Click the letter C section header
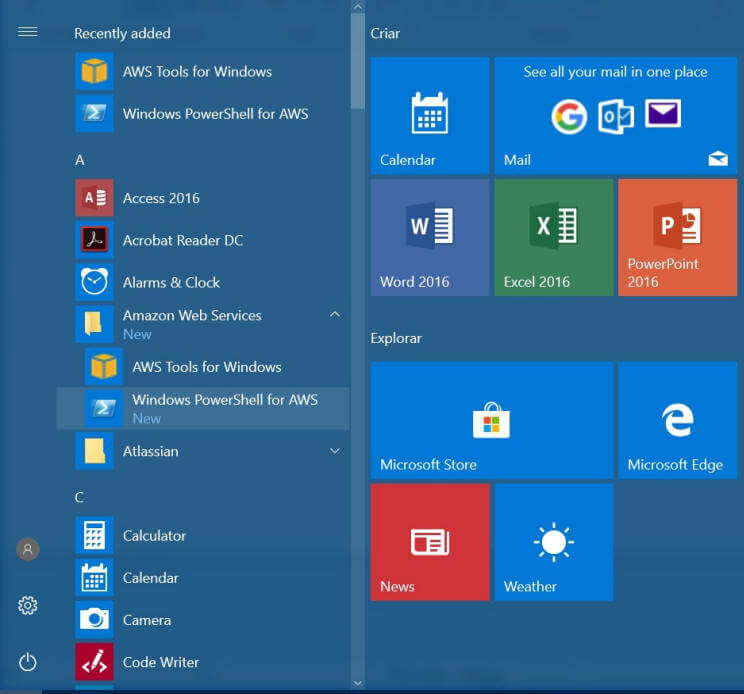Viewport: 744px width, 694px height. coord(79,497)
